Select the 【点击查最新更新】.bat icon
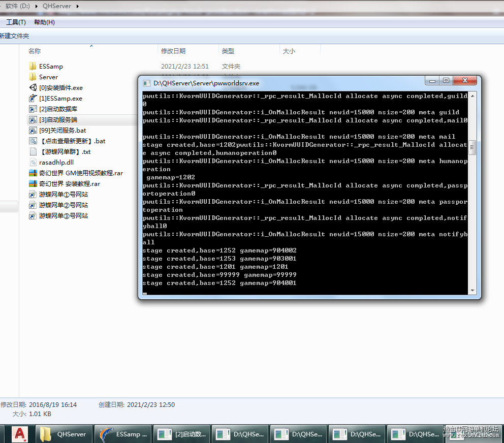The height and width of the screenshot is (443, 504). click(x=33, y=141)
